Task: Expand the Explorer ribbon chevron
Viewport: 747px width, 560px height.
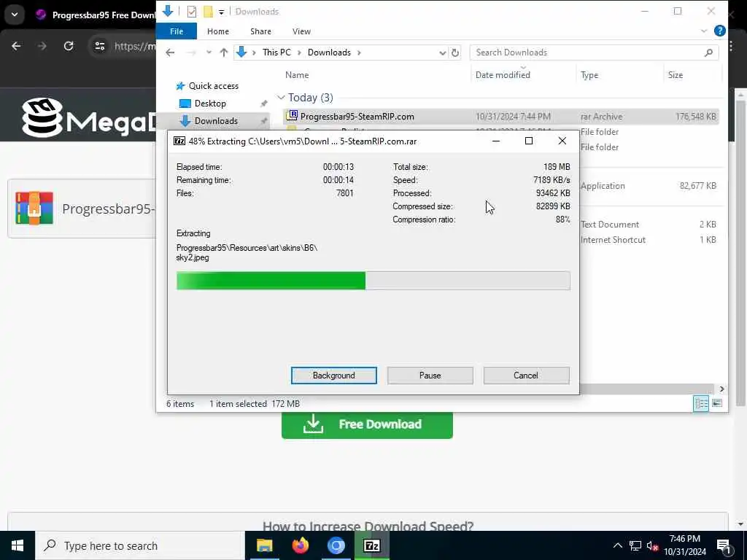Action: click(704, 31)
